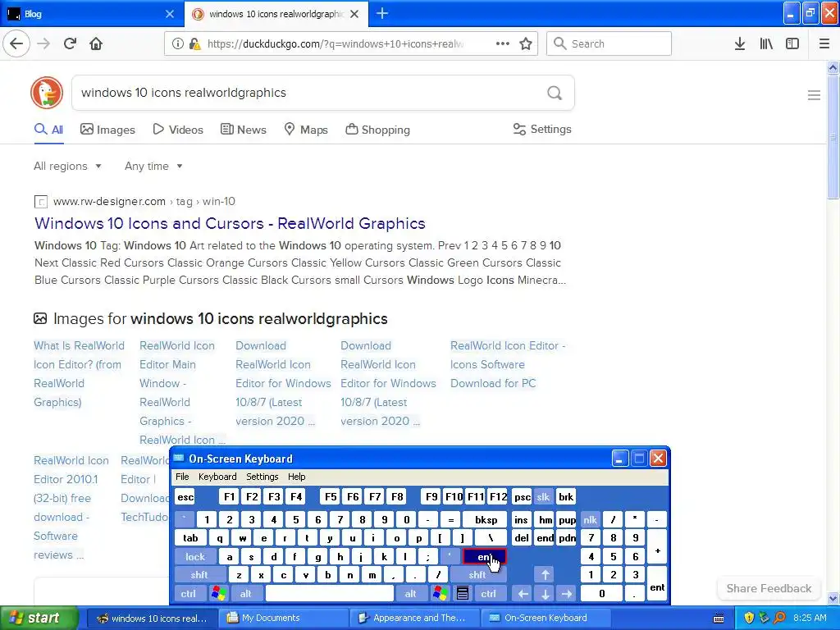Click the Windows logo key left of alt
The width and height of the screenshot is (840, 630).
click(218, 593)
